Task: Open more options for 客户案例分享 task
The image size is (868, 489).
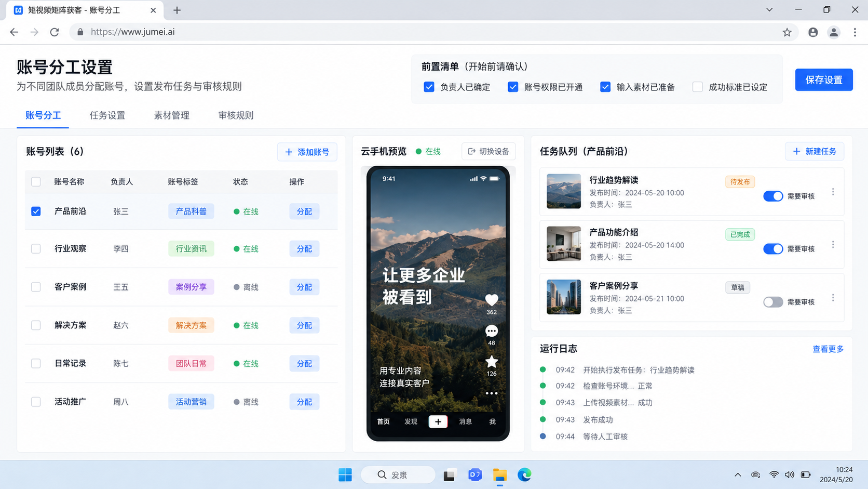Action: (x=833, y=298)
